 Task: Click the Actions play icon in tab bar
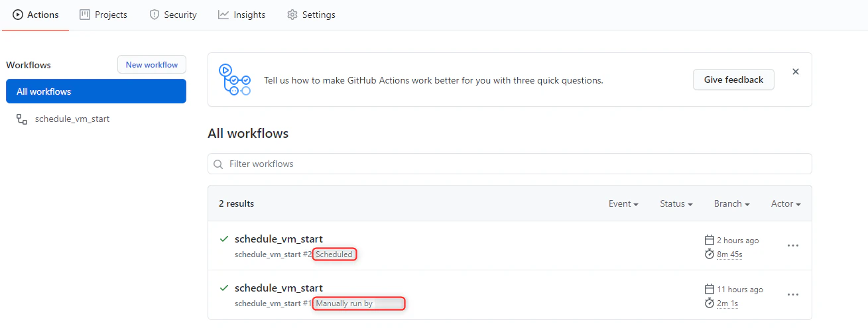18,15
